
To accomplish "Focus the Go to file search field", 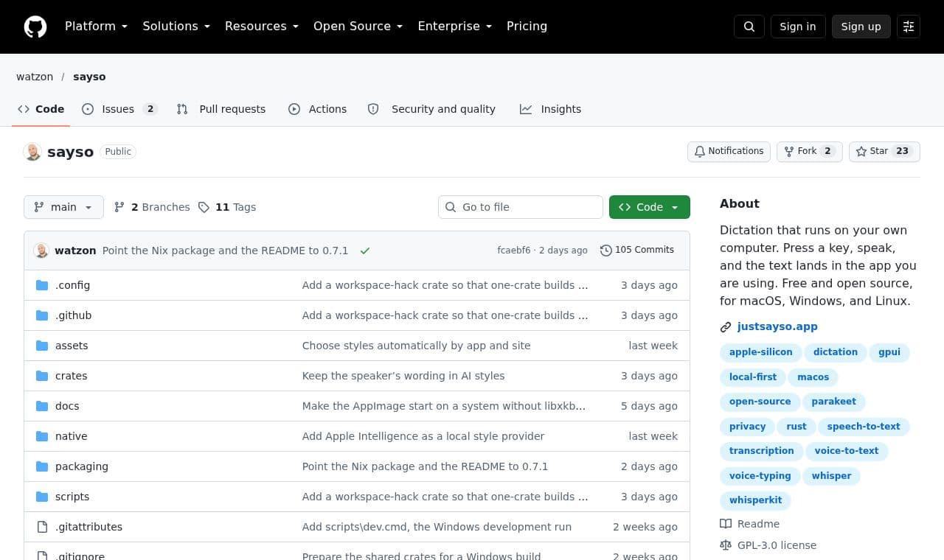I will (x=521, y=207).
